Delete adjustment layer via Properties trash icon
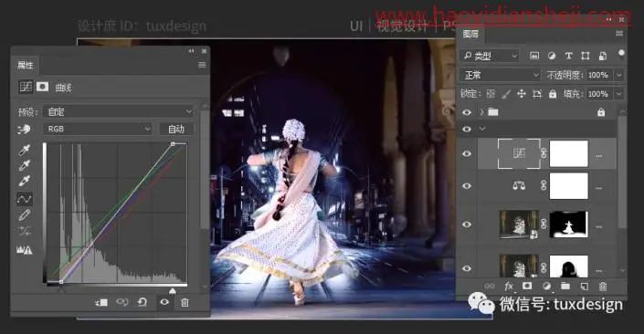The width and height of the screenshot is (644, 334). (x=185, y=302)
